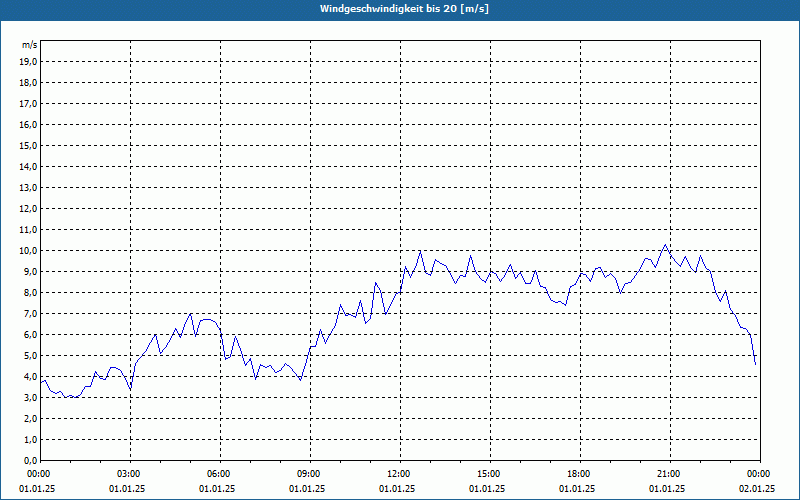Click the '0,0' y-axis origin label
Screen dimensions: 800x500
click(30, 460)
